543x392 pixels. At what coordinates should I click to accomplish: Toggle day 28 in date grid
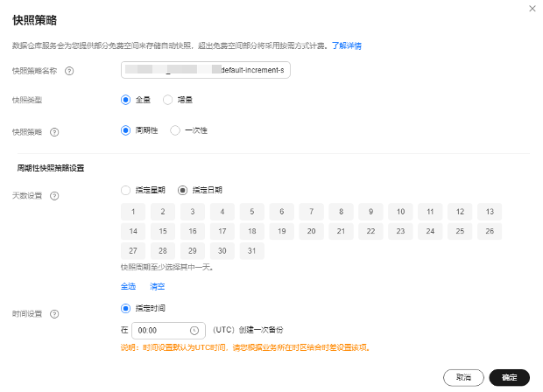click(x=163, y=251)
